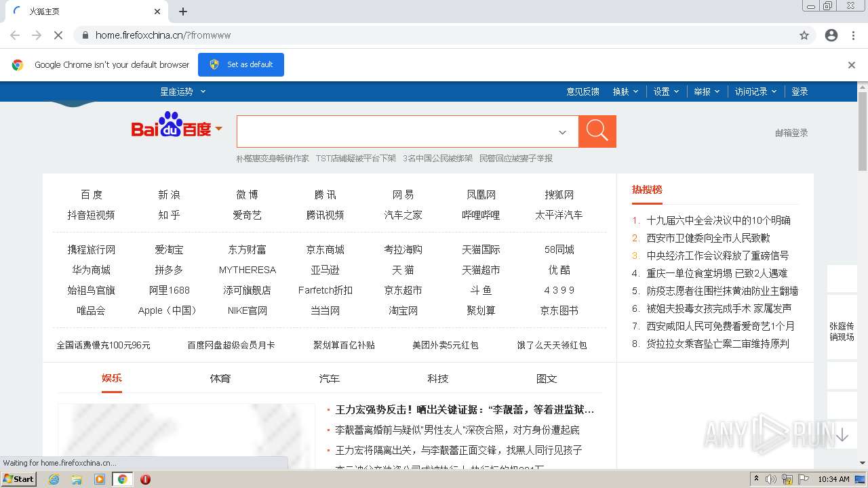The width and height of the screenshot is (868, 488).
Task: Open the 京东商城 link
Action: click(325, 249)
